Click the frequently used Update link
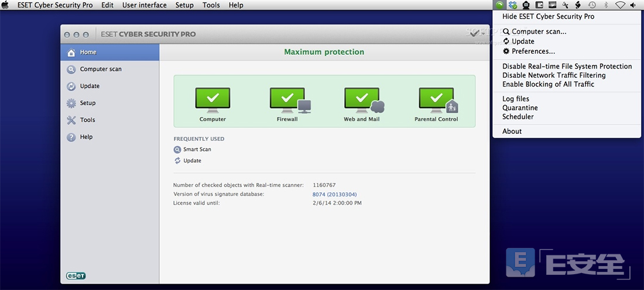Screen dimensions: 644x290 point(192,161)
